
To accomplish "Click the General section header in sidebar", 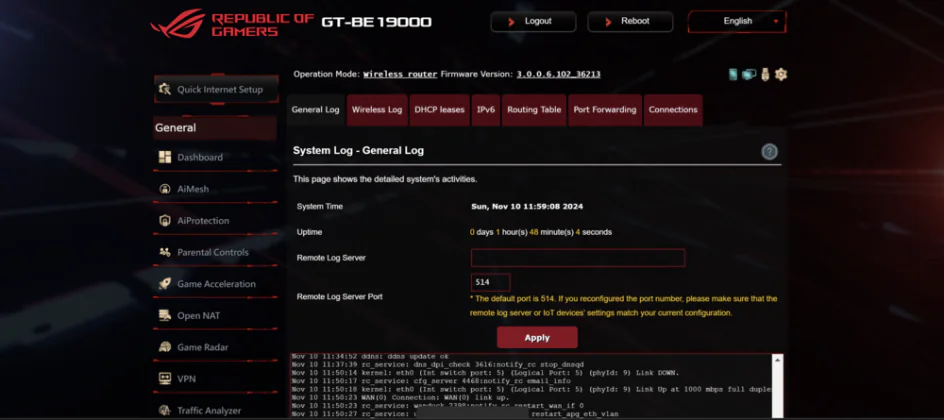I will pos(216,128).
